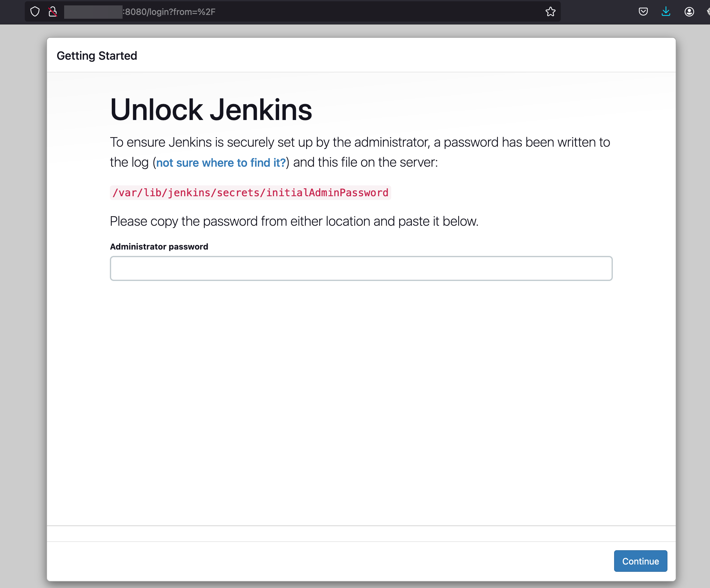Image resolution: width=710 pixels, height=588 pixels.
Task: Open the 'not sure where to find it?' link
Action: [x=221, y=163]
